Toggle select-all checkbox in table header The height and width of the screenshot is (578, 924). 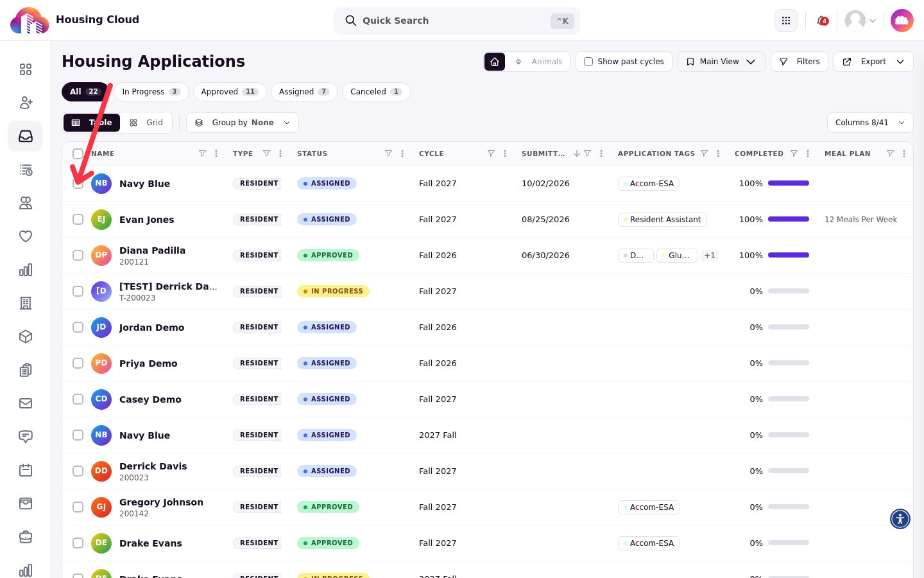point(78,153)
